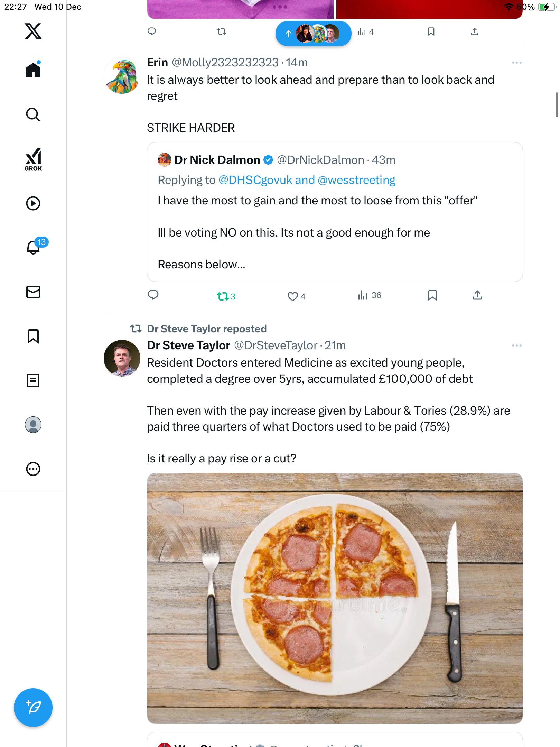The height and width of the screenshot is (747, 560).
Task: Open the pizza image in Steve Taylor's post
Action: (335, 598)
